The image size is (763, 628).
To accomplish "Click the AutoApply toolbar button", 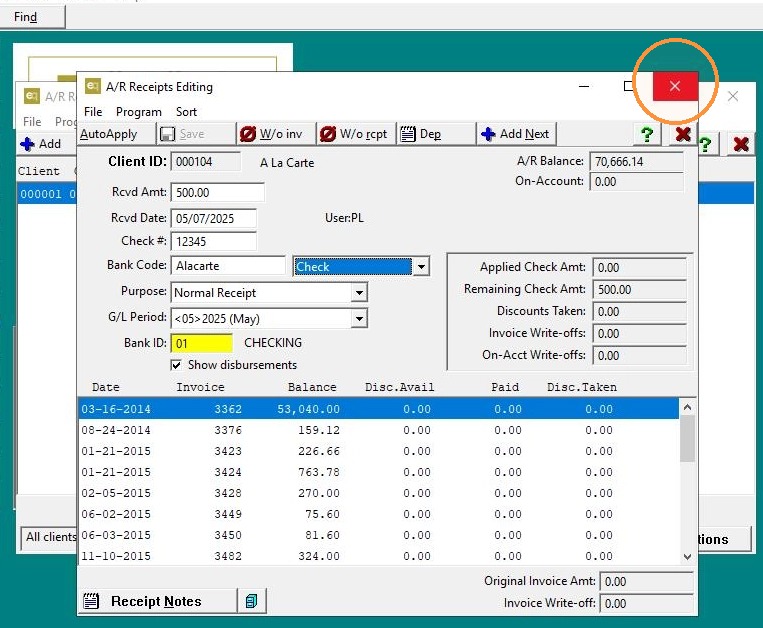I will click(116, 134).
